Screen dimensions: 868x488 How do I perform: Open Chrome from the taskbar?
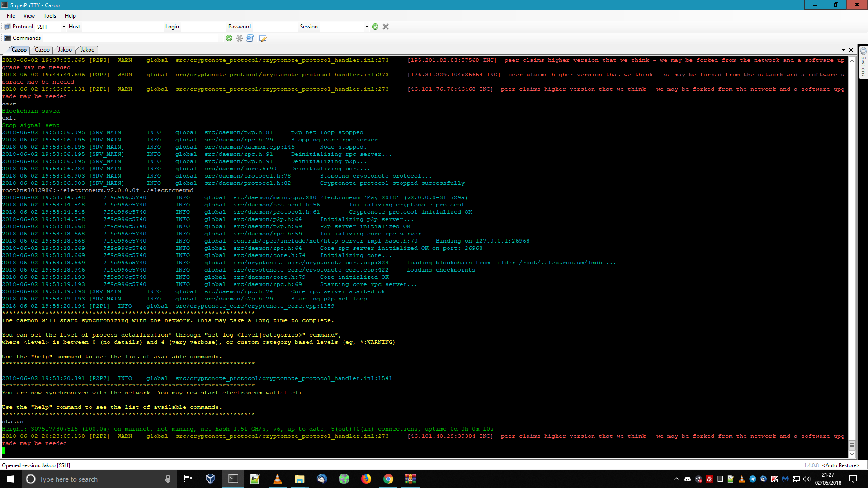(x=388, y=479)
